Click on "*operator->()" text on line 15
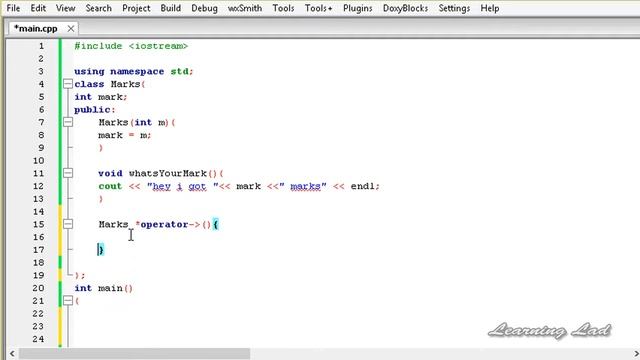The width and height of the screenshot is (640, 360). click(x=173, y=224)
